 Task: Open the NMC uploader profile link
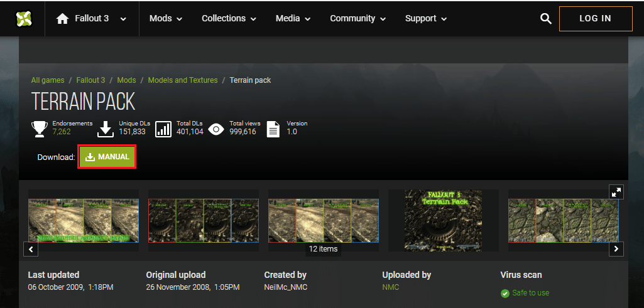[x=391, y=287]
